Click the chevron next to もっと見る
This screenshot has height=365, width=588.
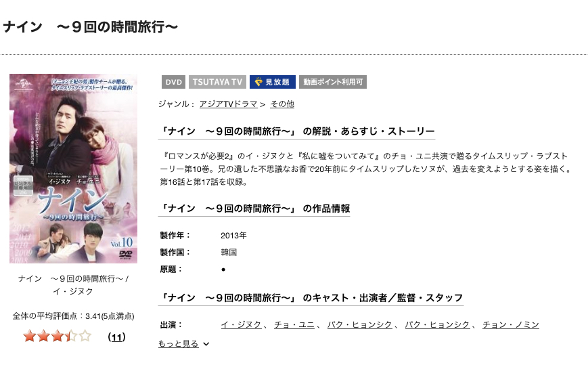point(206,344)
